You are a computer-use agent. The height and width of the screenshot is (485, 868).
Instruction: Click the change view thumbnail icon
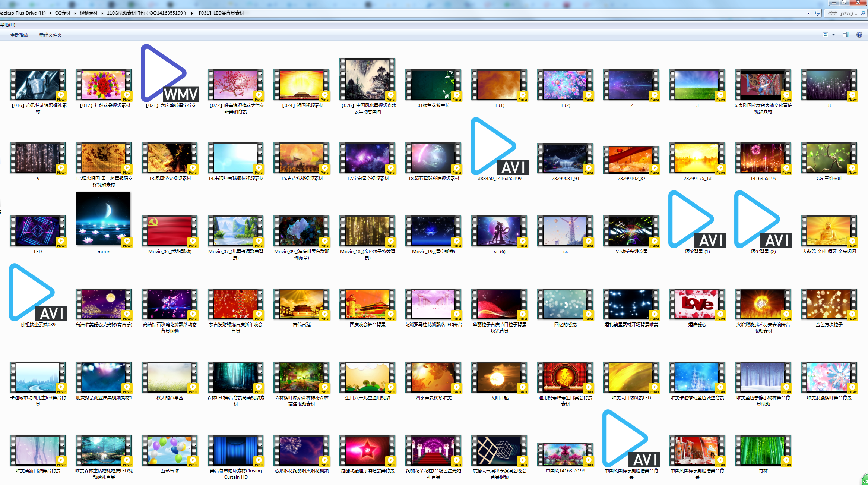[x=826, y=35]
